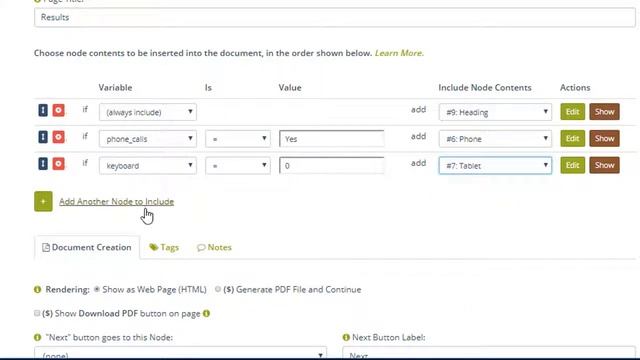Open info icon beside Next button goes to Node
640x360 pixels.
(38, 338)
